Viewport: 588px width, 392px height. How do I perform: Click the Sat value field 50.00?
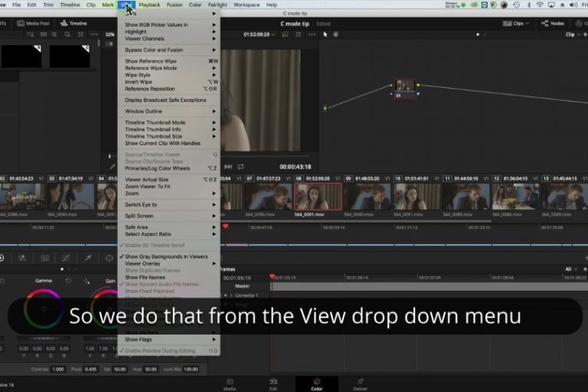(120, 369)
